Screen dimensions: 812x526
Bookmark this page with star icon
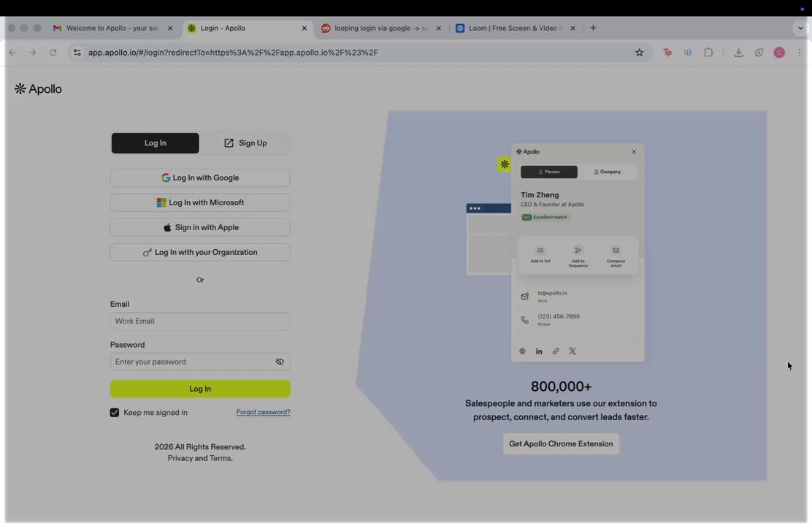[639, 53]
